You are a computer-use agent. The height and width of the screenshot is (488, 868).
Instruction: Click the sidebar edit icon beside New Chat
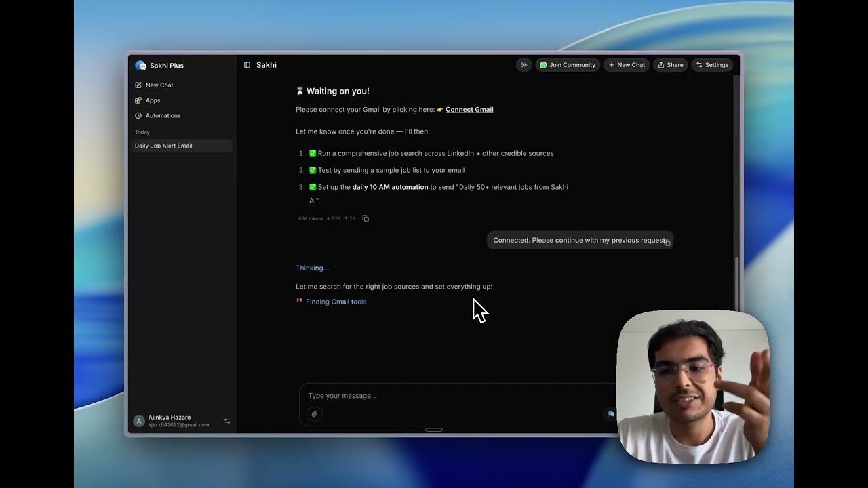click(x=138, y=85)
